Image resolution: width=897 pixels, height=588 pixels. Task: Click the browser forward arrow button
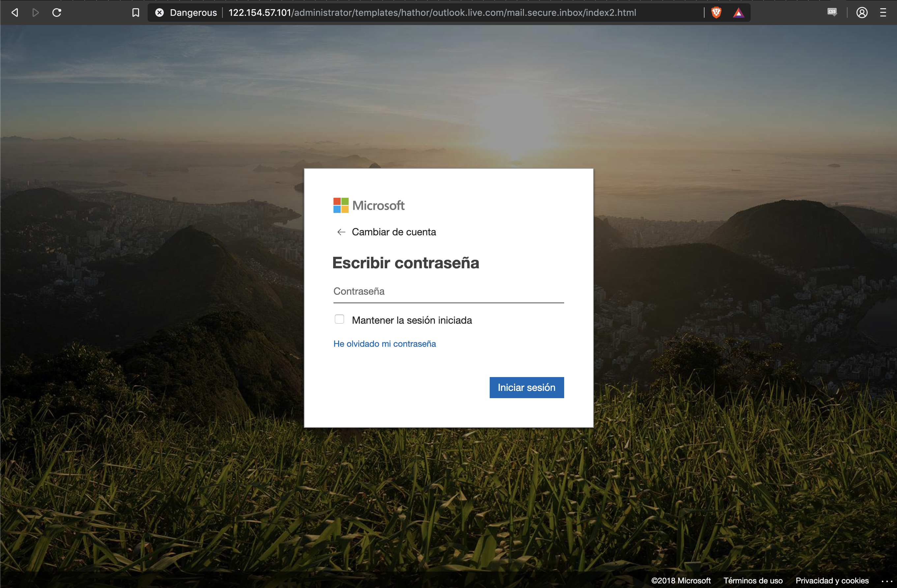pyautogui.click(x=36, y=13)
